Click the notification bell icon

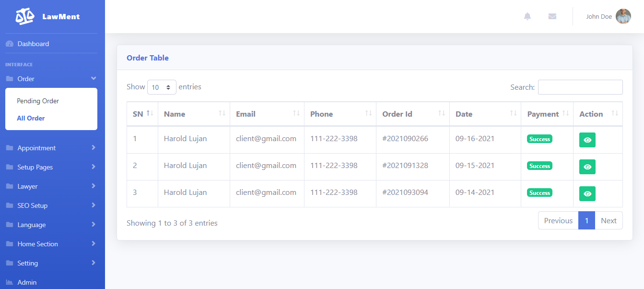tap(527, 16)
